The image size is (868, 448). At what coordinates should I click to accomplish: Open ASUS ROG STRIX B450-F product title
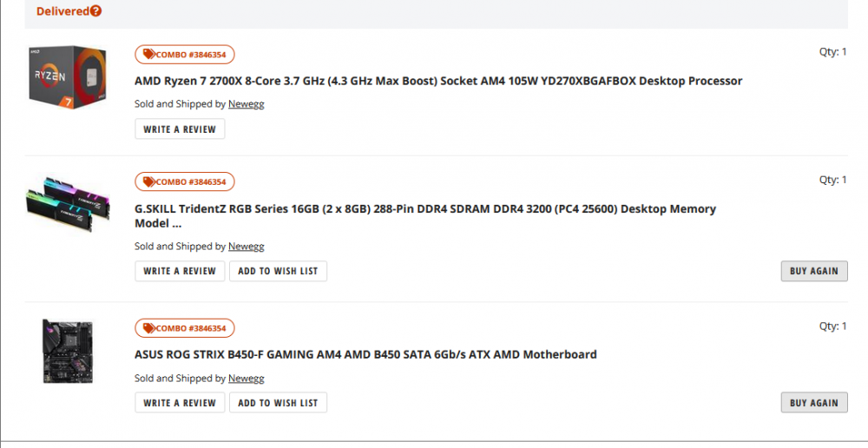coord(365,354)
